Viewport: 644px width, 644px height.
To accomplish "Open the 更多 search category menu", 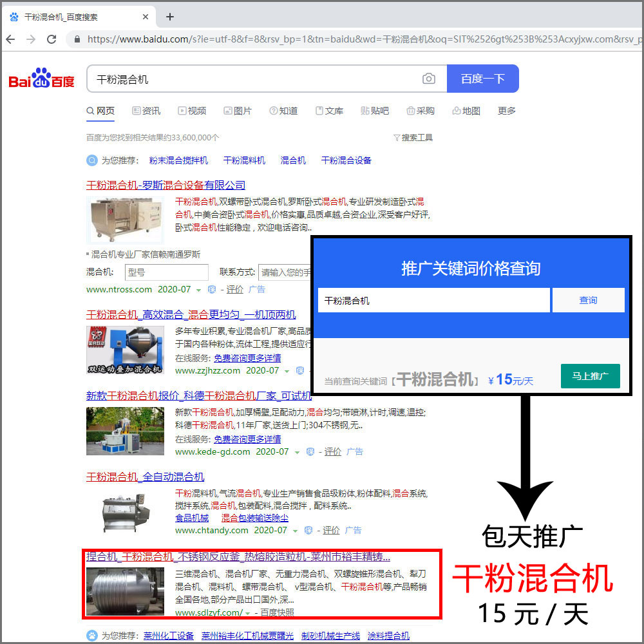I will [506, 111].
